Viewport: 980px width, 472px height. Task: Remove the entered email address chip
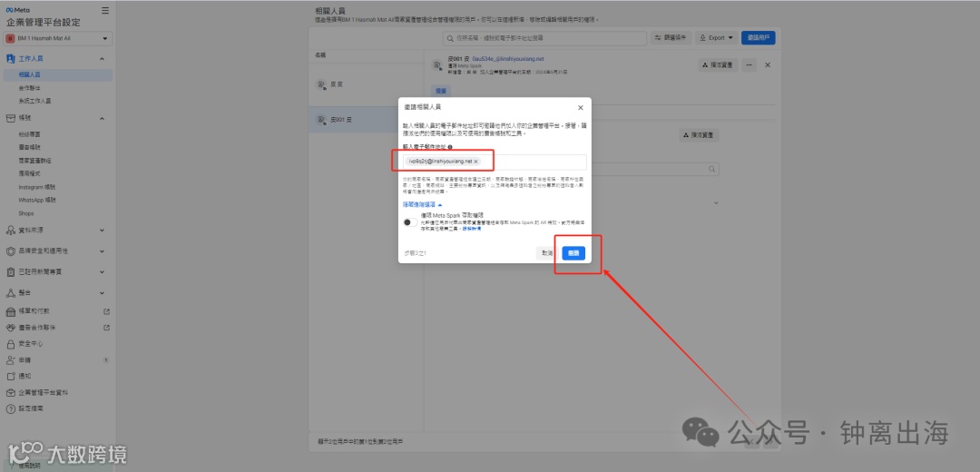[x=475, y=162]
